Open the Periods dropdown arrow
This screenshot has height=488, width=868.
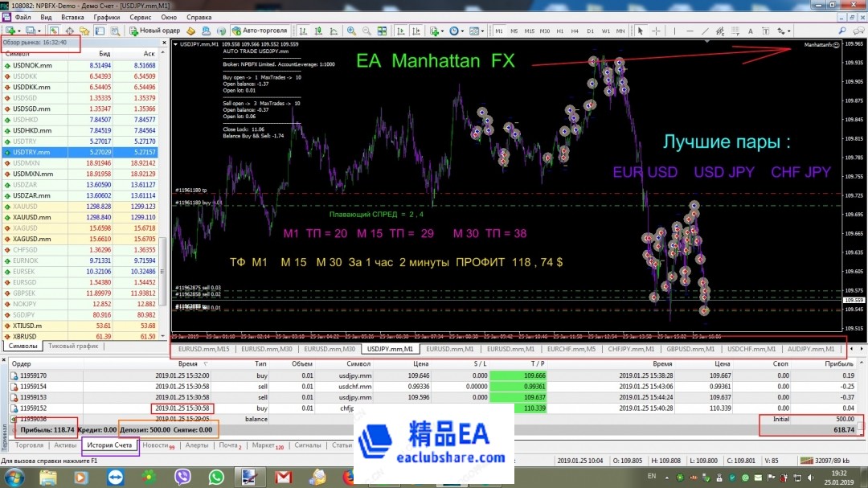(462, 30)
